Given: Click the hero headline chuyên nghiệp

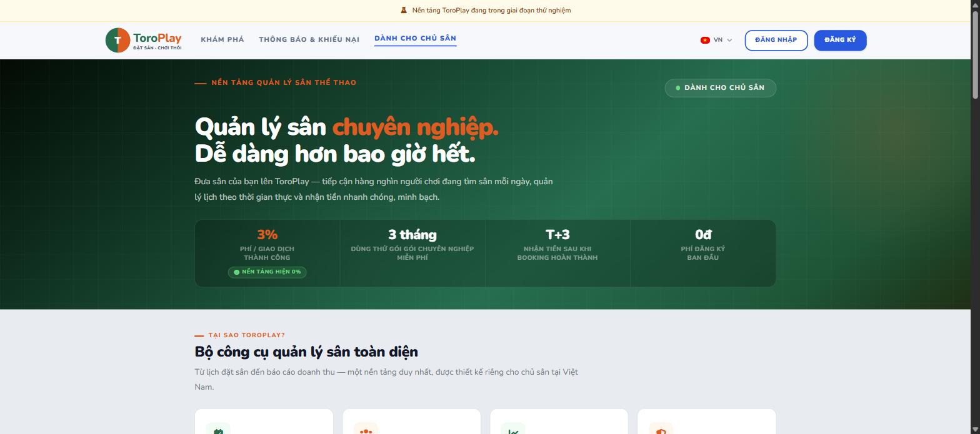Looking at the screenshot, I should click(x=415, y=127).
